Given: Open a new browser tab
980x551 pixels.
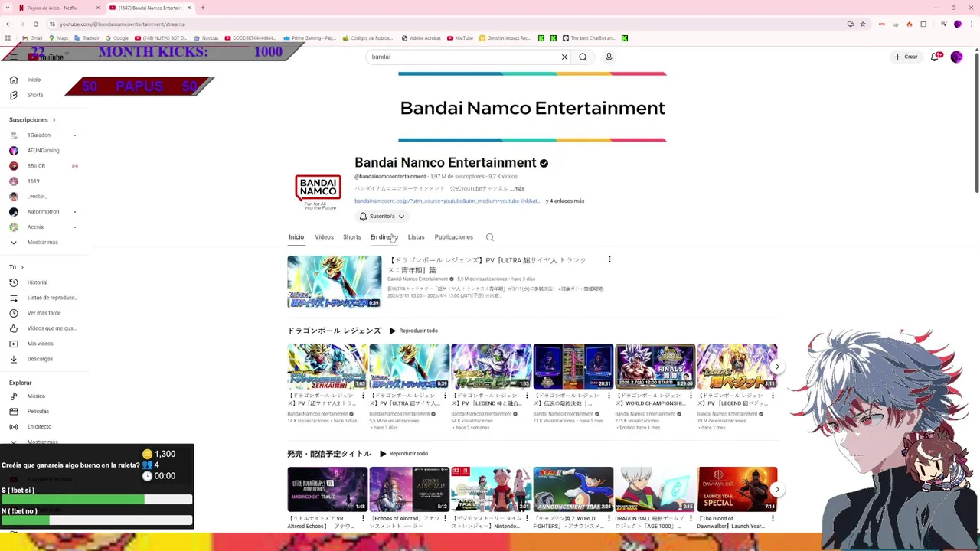Looking at the screenshot, I should 203,8.
